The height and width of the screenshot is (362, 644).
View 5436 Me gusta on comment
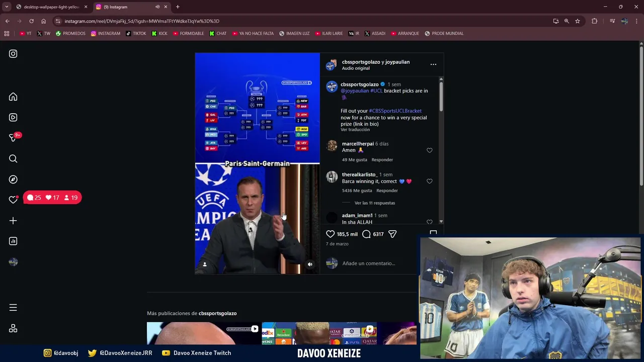click(x=357, y=191)
